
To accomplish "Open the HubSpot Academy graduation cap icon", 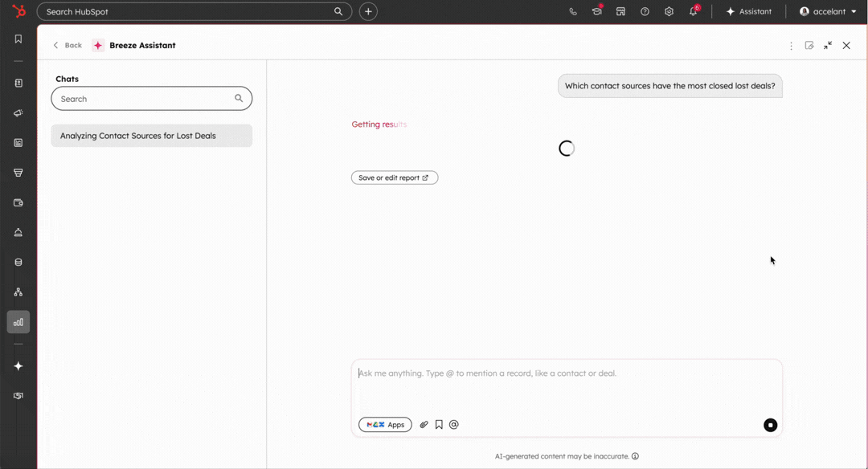I will (596, 11).
